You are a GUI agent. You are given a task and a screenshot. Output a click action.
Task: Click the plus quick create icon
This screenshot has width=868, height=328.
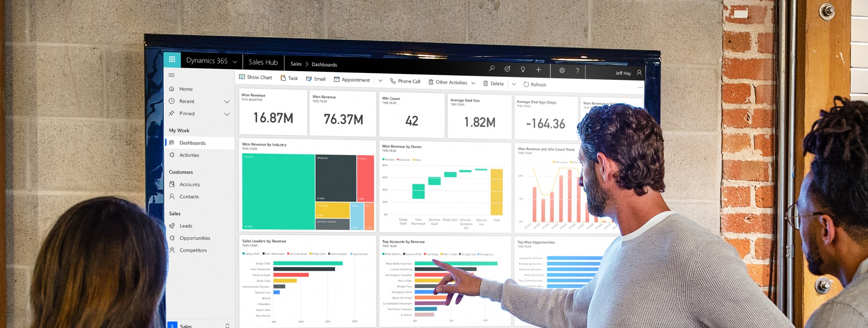pyautogui.click(x=539, y=70)
